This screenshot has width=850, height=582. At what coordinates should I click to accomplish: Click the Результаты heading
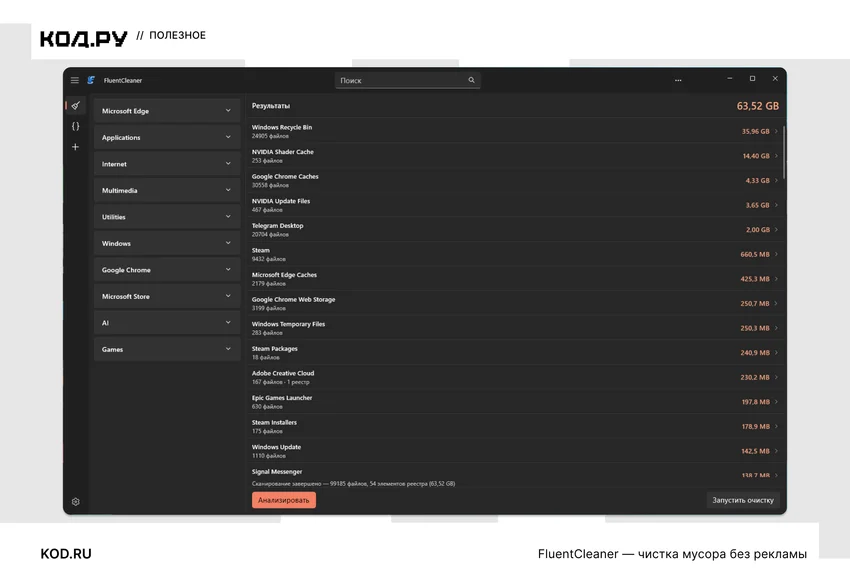pos(271,106)
